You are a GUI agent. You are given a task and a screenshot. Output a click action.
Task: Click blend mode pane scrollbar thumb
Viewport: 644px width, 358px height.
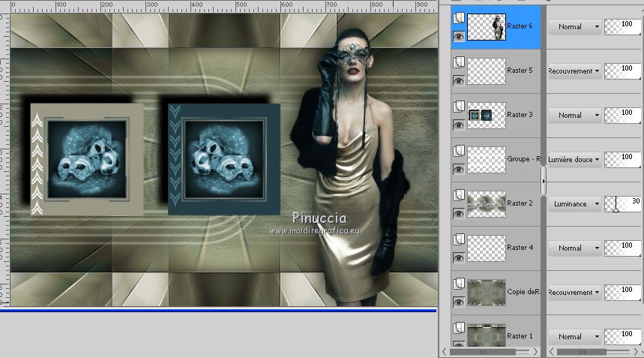[582, 352]
